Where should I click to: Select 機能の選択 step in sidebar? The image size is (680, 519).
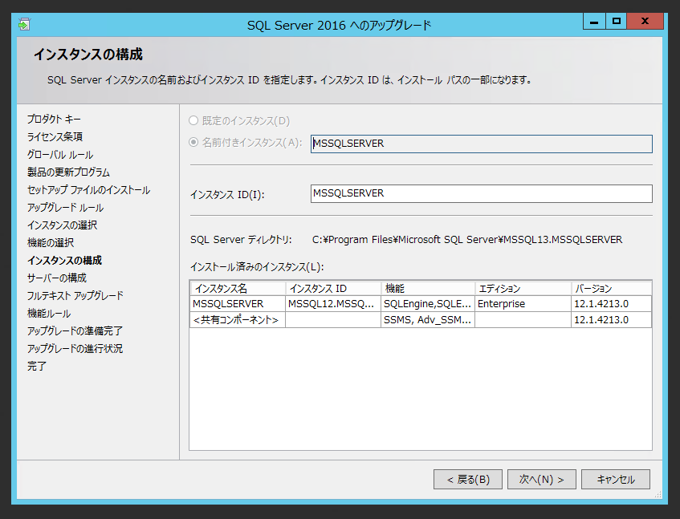(x=50, y=243)
